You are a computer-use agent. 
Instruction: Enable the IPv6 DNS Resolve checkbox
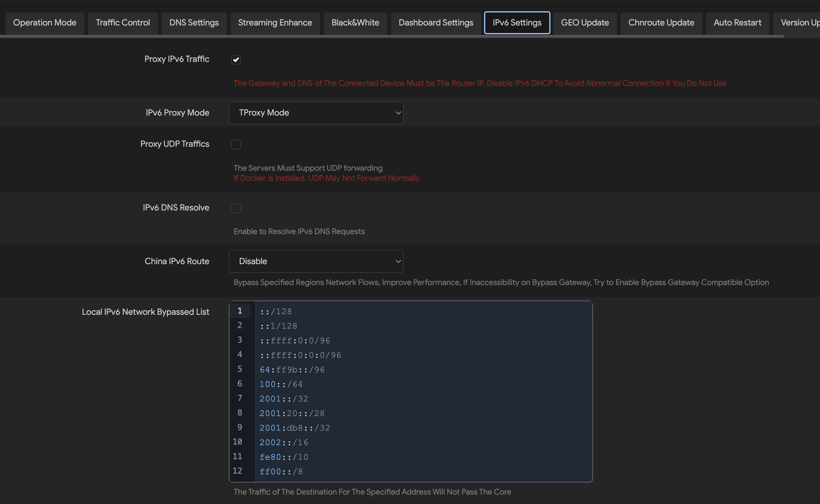click(x=236, y=208)
